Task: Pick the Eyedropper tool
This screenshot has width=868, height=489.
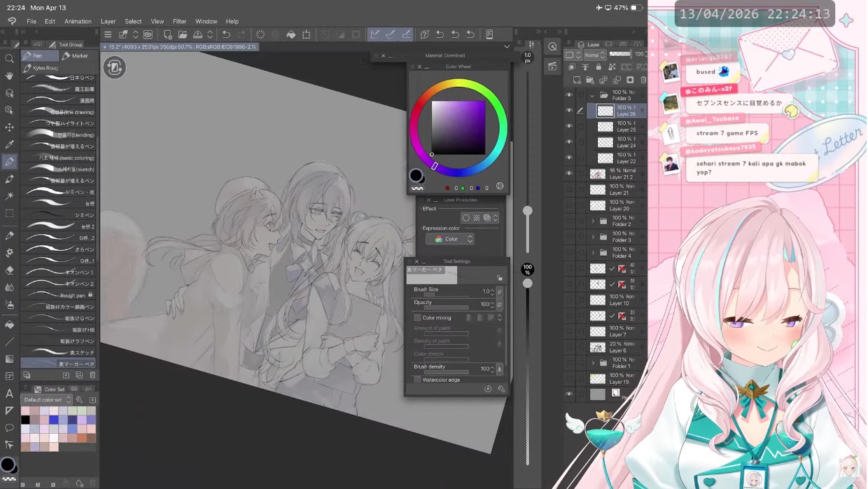Action: [9, 144]
